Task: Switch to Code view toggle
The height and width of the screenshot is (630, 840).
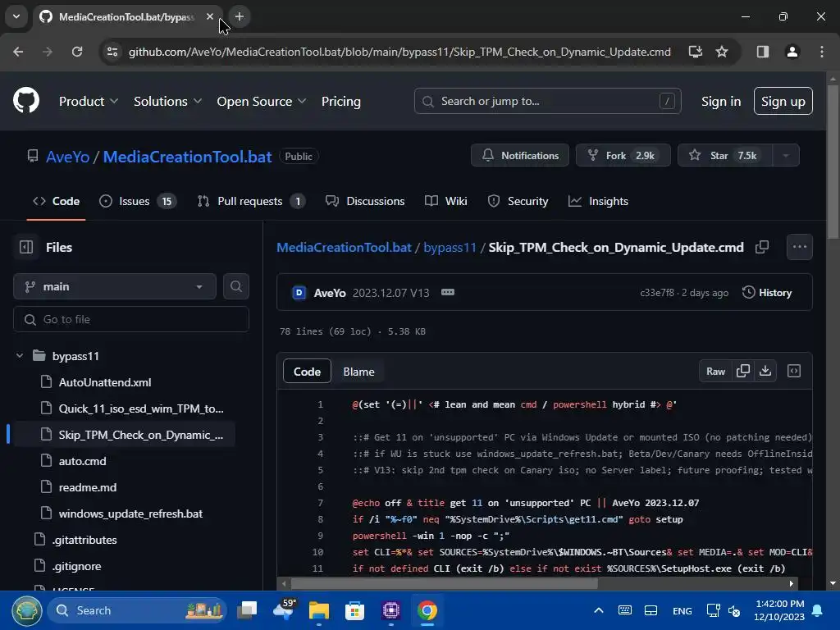Action: [x=307, y=372]
